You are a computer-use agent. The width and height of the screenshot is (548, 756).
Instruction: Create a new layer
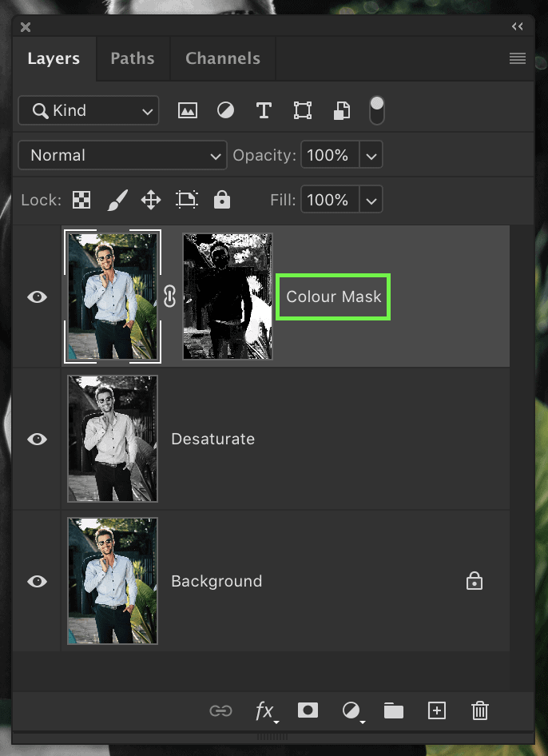pos(437,710)
